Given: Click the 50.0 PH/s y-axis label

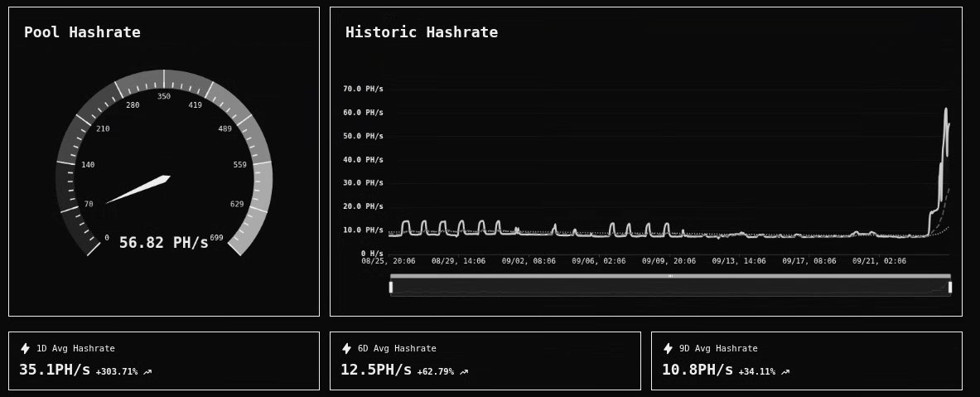Looking at the screenshot, I should 363,136.
